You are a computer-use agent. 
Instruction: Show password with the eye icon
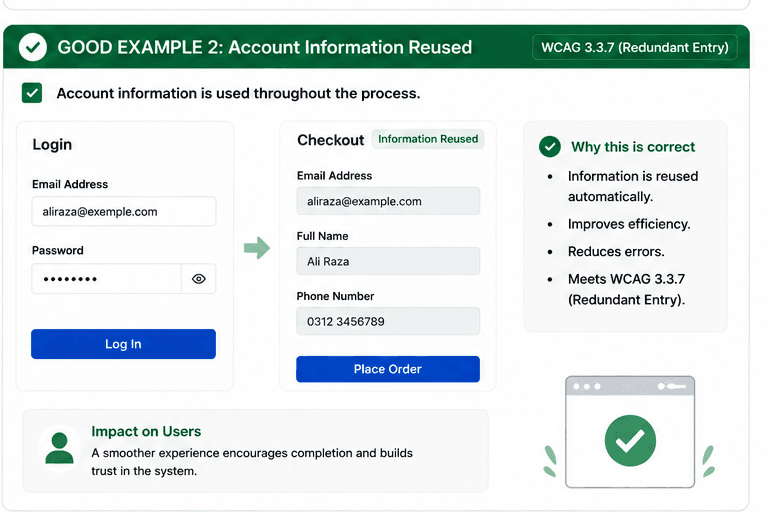tap(198, 279)
